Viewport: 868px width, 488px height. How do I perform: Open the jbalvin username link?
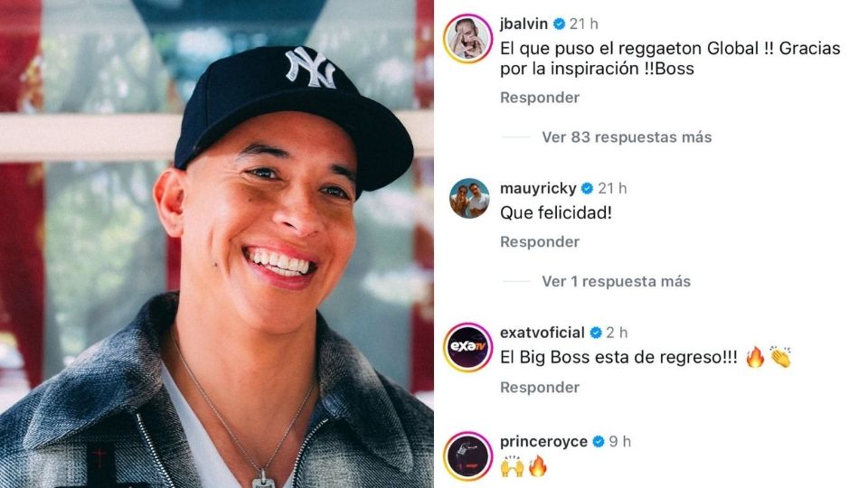524,23
